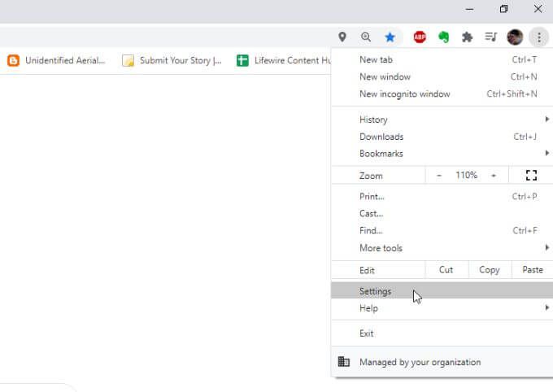This screenshot has width=553, height=392.
Task: Open the user profile avatar
Action: (515, 37)
